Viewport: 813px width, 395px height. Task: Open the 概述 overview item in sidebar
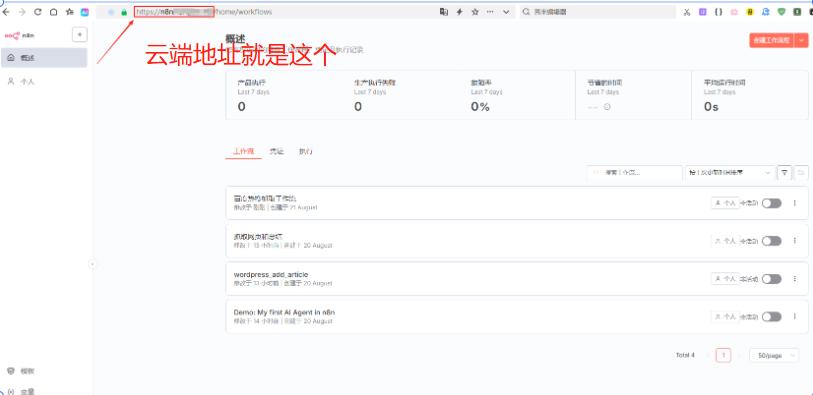click(44, 58)
